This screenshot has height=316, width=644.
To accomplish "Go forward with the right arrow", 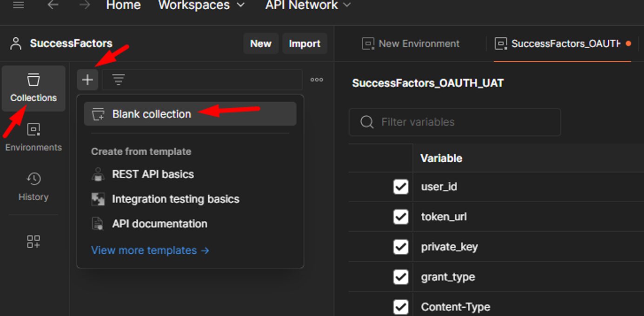I will tap(85, 6).
